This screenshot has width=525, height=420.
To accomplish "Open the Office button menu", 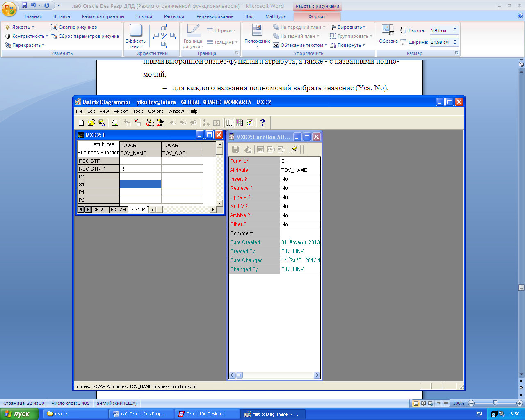I will pos(9,8).
